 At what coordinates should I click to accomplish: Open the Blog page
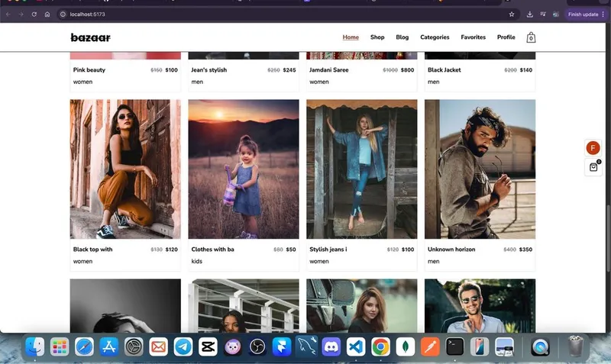[402, 37]
